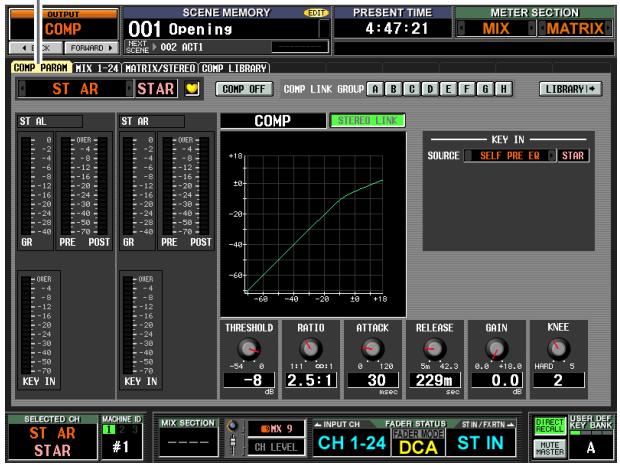Image resolution: width=620 pixels, height=465 pixels.
Task: Click the MIX SECTION display
Action: point(188,442)
